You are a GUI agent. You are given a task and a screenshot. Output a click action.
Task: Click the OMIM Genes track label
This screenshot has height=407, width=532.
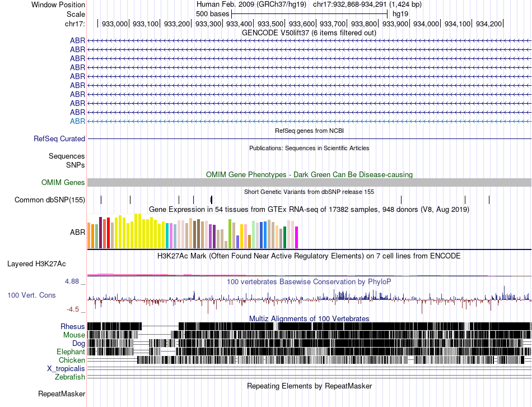(63, 182)
